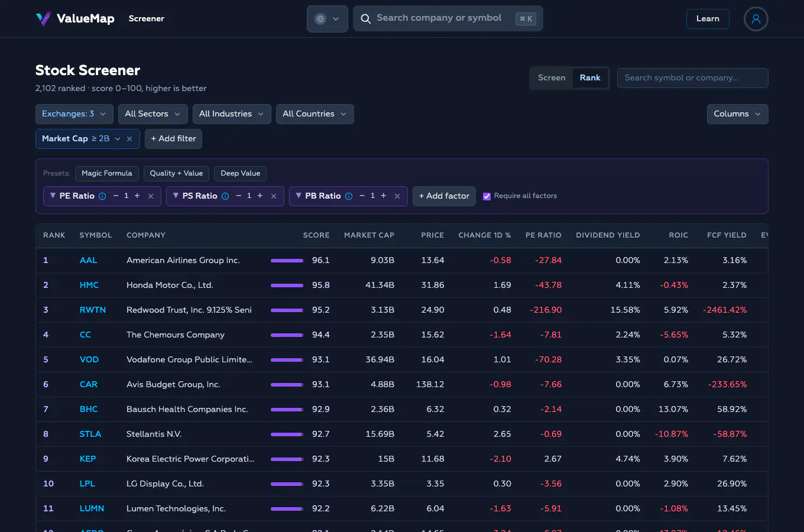Focus the Search company or symbol field
This screenshot has height=532, width=804.
tap(448, 19)
